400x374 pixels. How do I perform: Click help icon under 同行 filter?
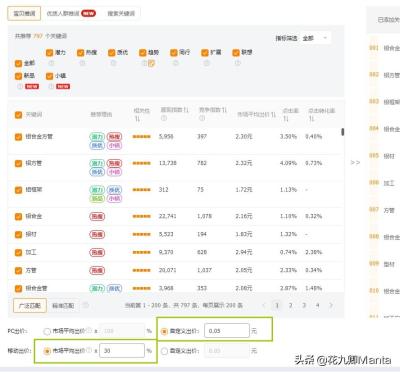175,63
